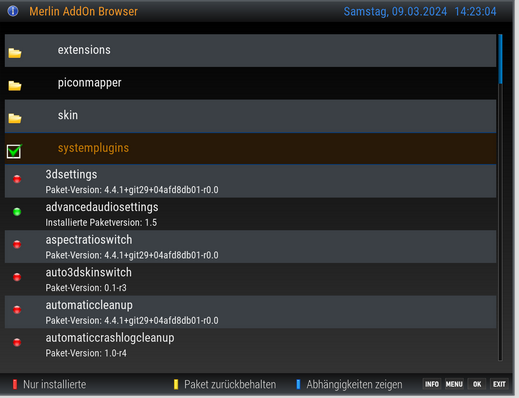Image resolution: width=519 pixels, height=398 pixels.
Task: Toggle the systemplugins checkmark
Action: point(14,151)
